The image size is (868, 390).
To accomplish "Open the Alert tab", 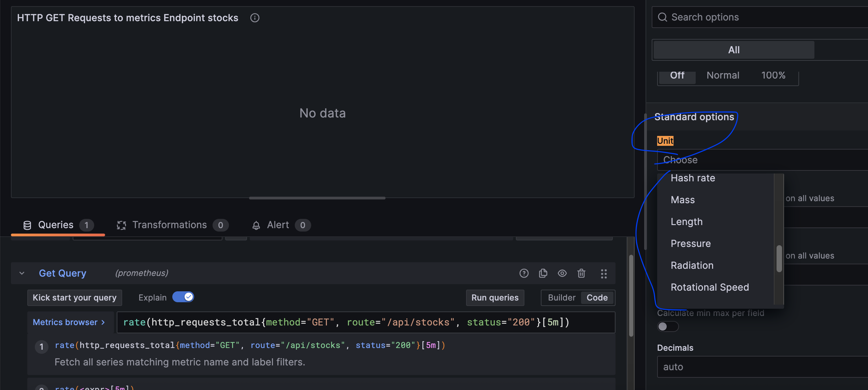I will click(281, 225).
